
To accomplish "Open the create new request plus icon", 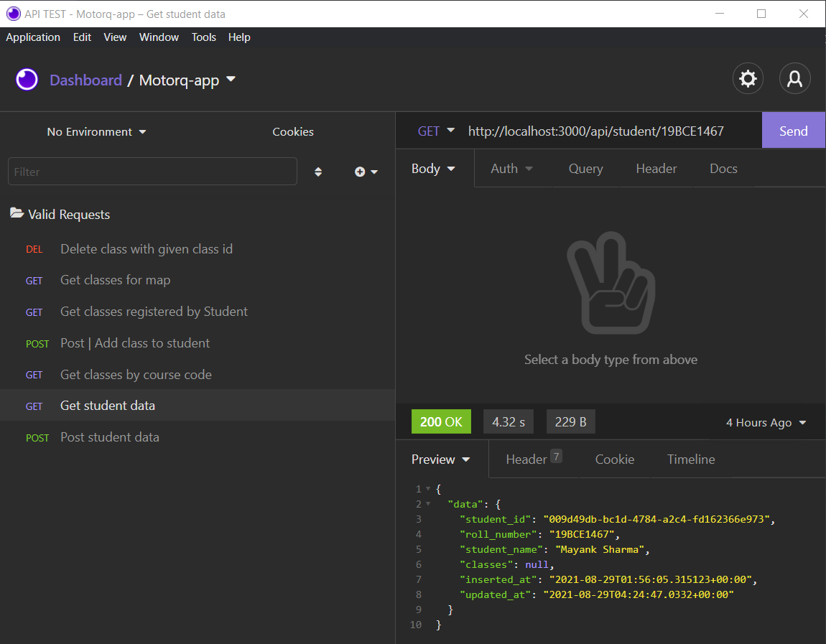I will pos(361,172).
